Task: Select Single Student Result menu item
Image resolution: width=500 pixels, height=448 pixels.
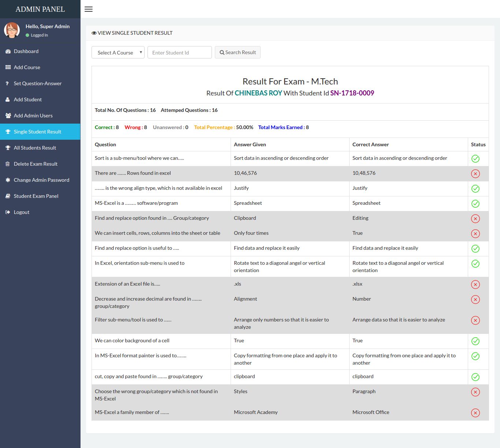Action: 37,132
